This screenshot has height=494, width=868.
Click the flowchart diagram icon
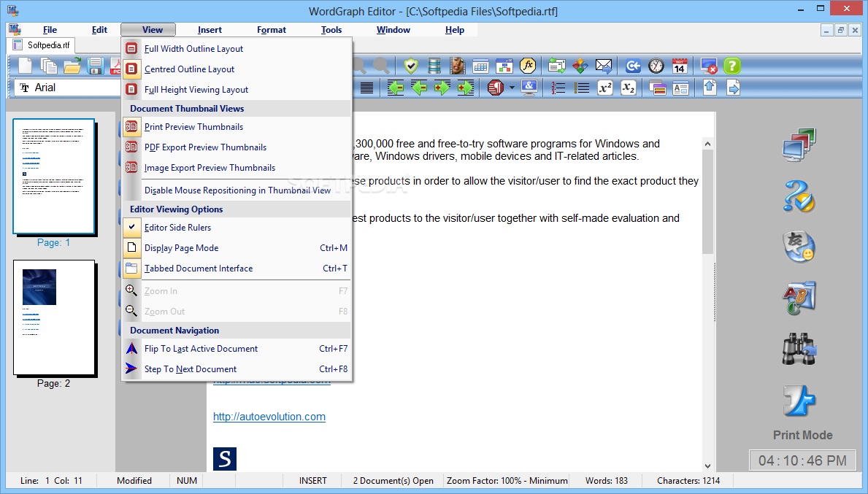pos(504,66)
